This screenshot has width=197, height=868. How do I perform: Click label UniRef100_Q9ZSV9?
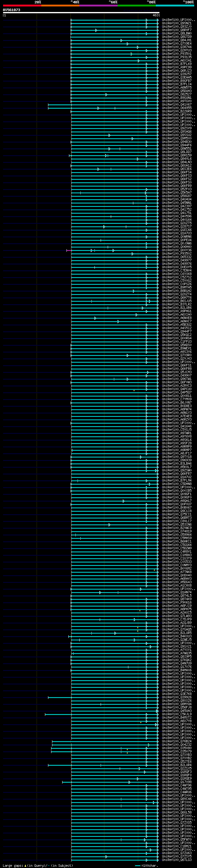click(176, 128)
